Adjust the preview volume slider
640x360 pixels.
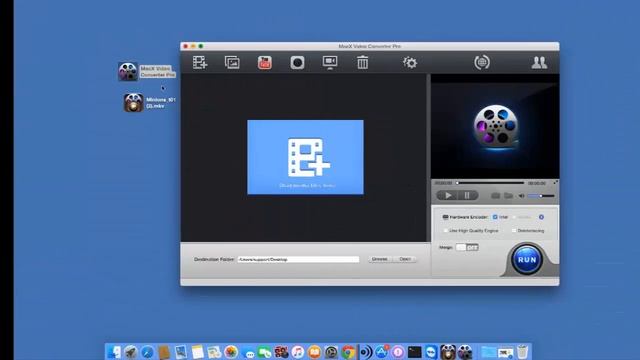coord(541,196)
